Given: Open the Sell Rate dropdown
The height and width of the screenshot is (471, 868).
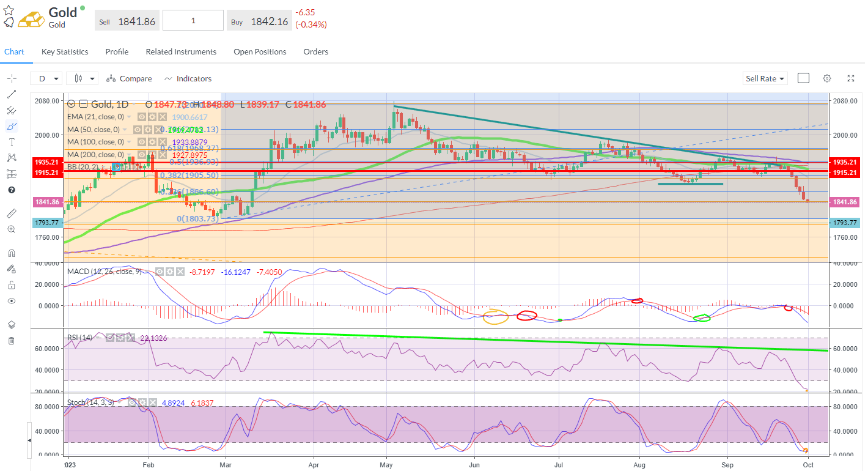Looking at the screenshot, I should pyautogui.click(x=765, y=78).
